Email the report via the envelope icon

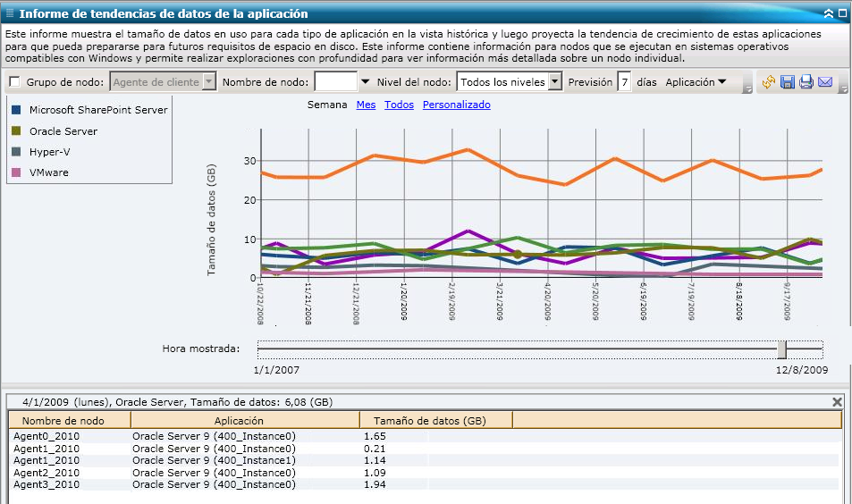(x=824, y=82)
